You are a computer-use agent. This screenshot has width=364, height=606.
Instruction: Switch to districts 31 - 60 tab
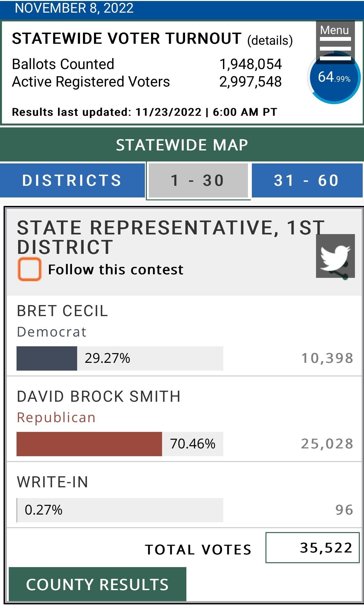click(307, 180)
